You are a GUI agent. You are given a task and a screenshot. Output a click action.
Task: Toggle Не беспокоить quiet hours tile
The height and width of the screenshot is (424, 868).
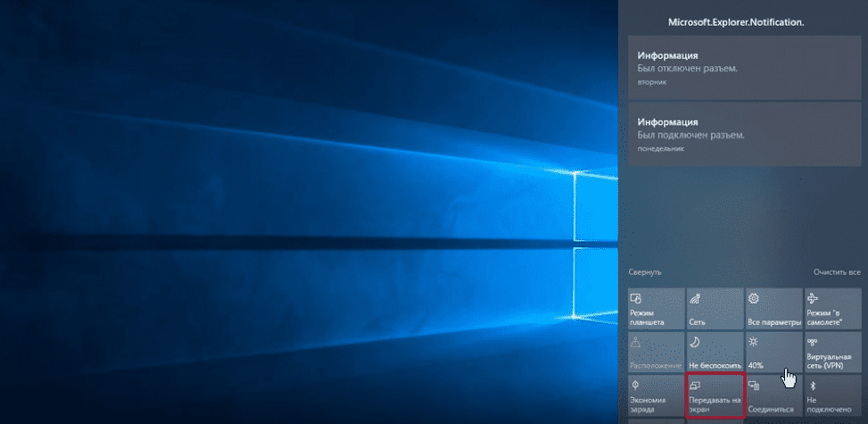(714, 353)
